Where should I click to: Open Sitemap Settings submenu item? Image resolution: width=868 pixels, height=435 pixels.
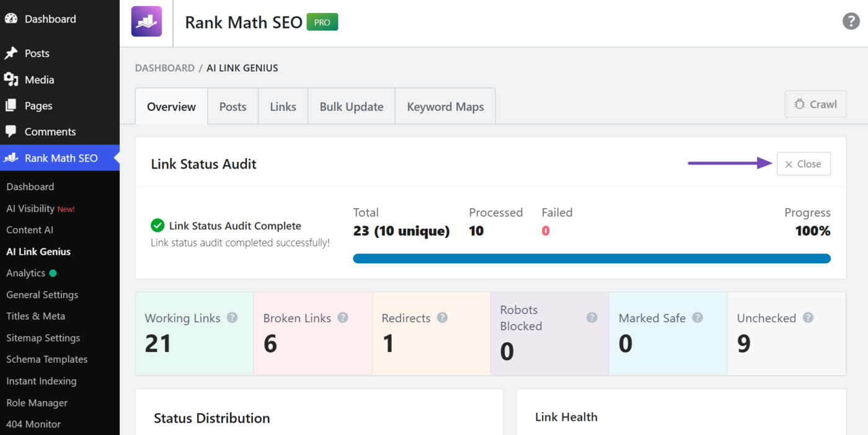pos(43,338)
